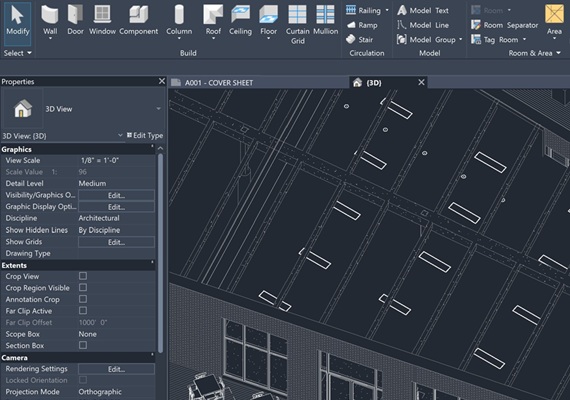Click the grayed Room tool
570x400 pixels.
click(x=487, y=11)
